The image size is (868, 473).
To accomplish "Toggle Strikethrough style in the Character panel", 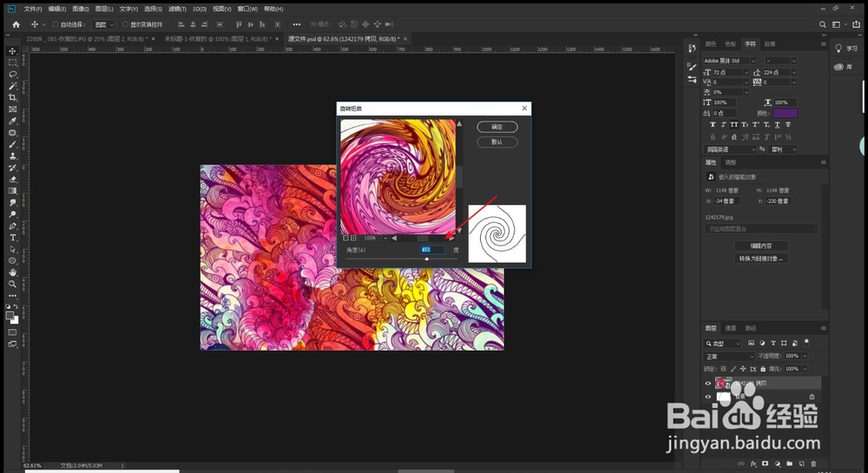I will click(x=788, y=125).
